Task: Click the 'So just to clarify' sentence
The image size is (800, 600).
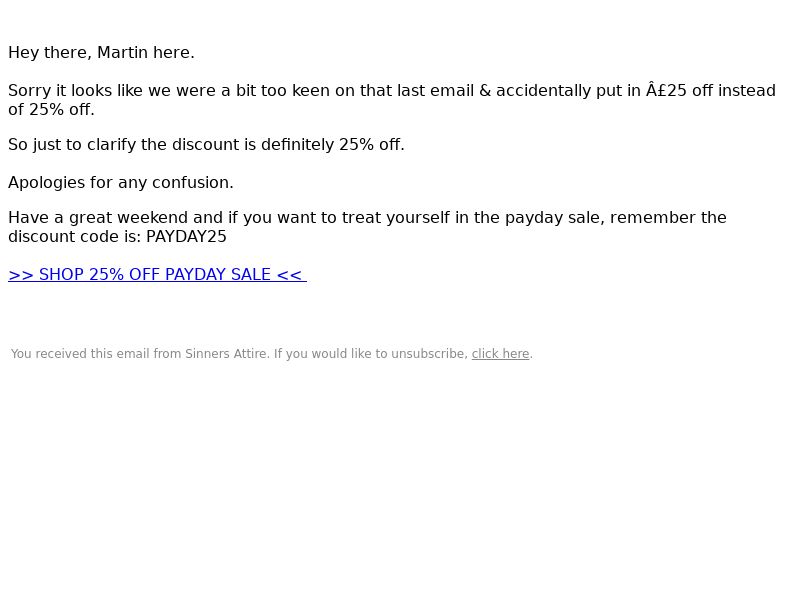Action: coord(206,144)
